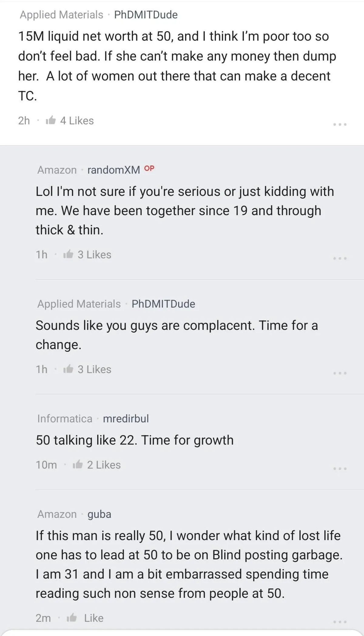Open Applied Materials company from top comment
Screen dimensions: 364x636
coord(62,15)
